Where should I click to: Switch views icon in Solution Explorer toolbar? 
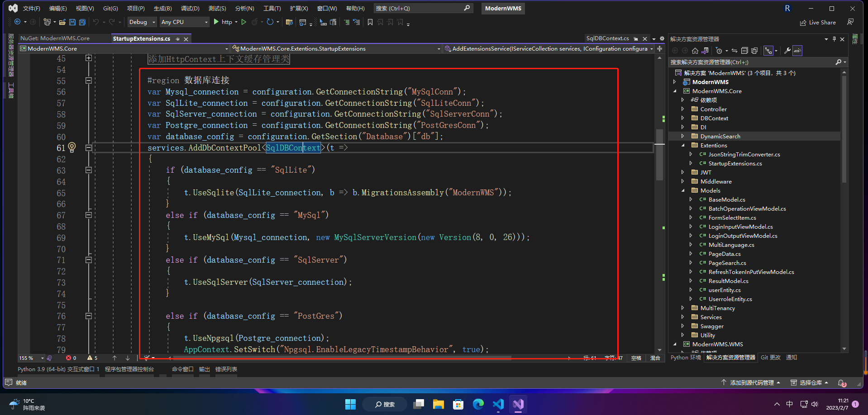point(705,51)
